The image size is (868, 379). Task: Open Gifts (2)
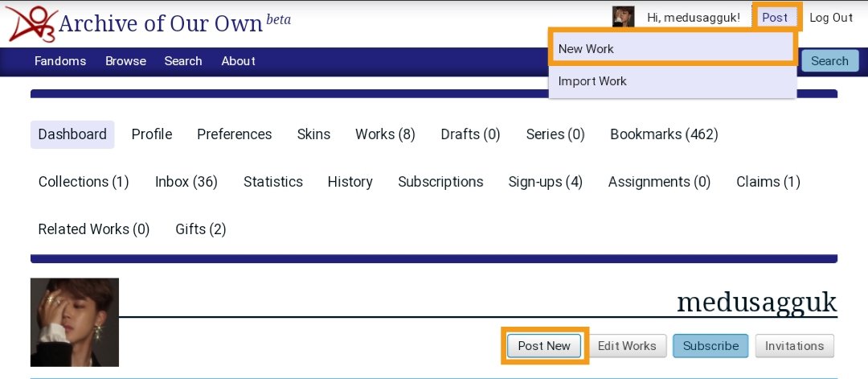pos(200,229)
